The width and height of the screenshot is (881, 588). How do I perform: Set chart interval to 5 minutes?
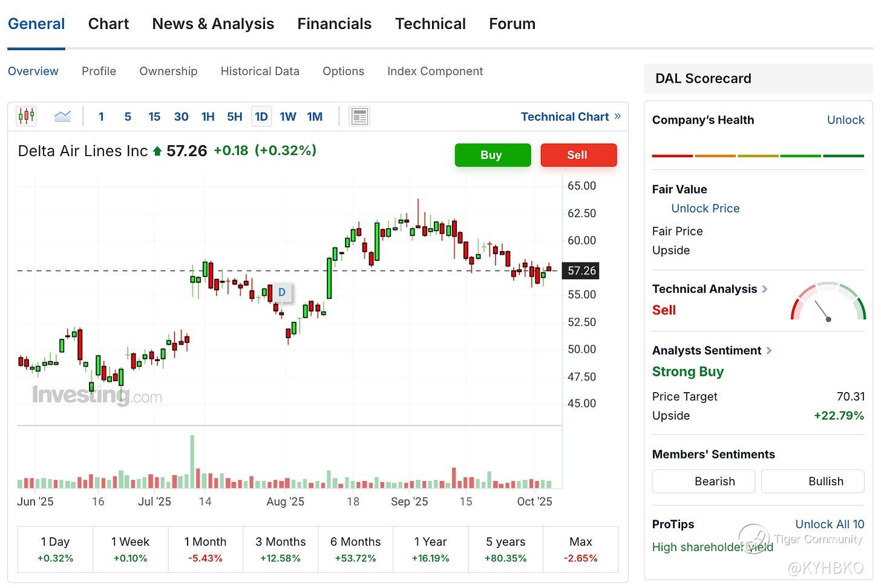click(x=128, y=117)
